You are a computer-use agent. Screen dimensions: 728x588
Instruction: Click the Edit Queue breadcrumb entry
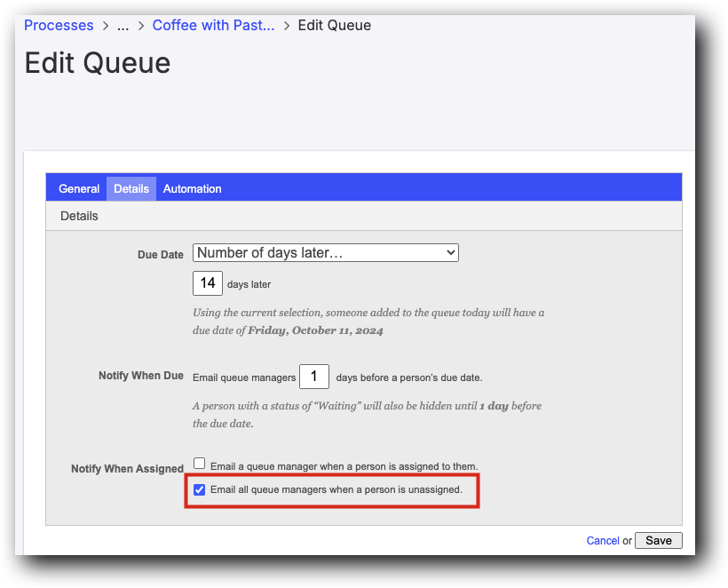(334, 25)
